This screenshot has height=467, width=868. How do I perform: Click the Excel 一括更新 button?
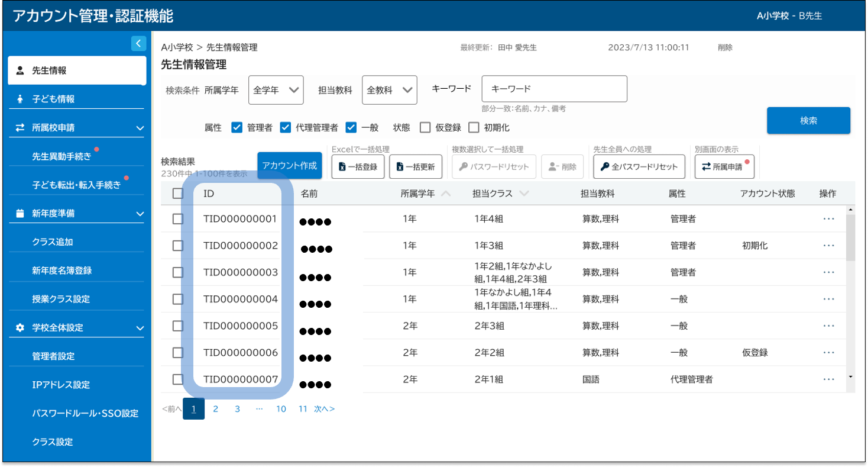(416, 167)
